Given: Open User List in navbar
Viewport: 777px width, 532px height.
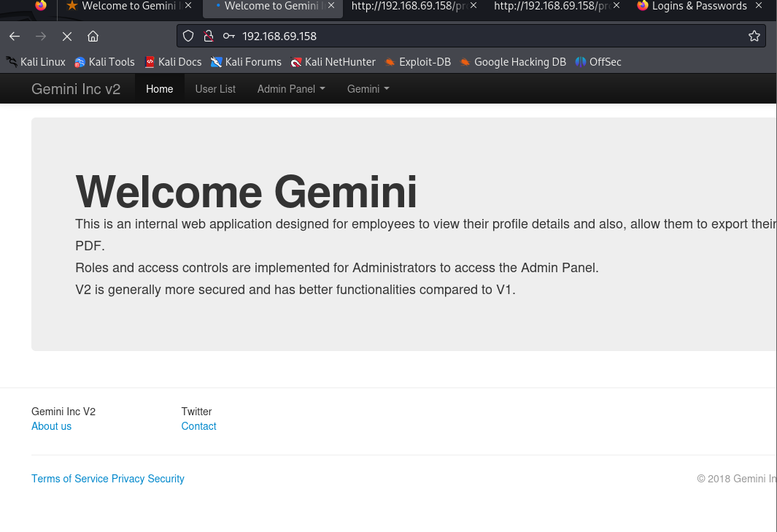Looking at the screenshot, I should pyautogui.click(x=215, y=89).
